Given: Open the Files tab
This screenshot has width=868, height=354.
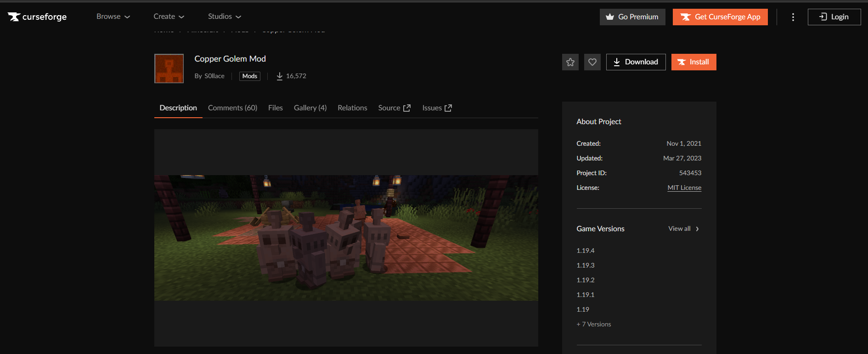Looking at the screenshot, I should click(276, 108).
